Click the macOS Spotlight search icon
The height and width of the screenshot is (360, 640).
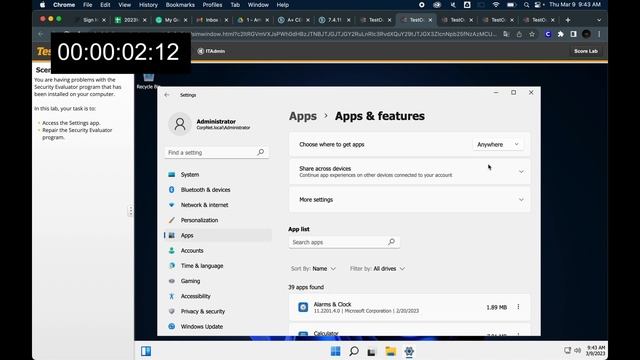526,5
